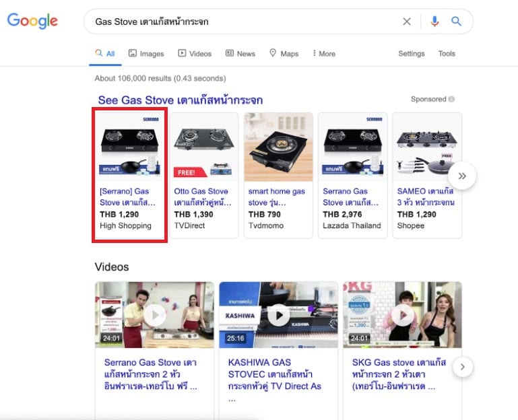
Task: Click price THB 790 from Tvdmomo
Action: tap(264, 214)
